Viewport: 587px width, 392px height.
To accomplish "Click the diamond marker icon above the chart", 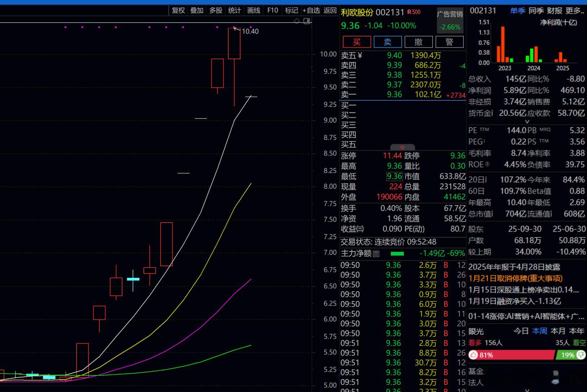I will pos(297,21).
